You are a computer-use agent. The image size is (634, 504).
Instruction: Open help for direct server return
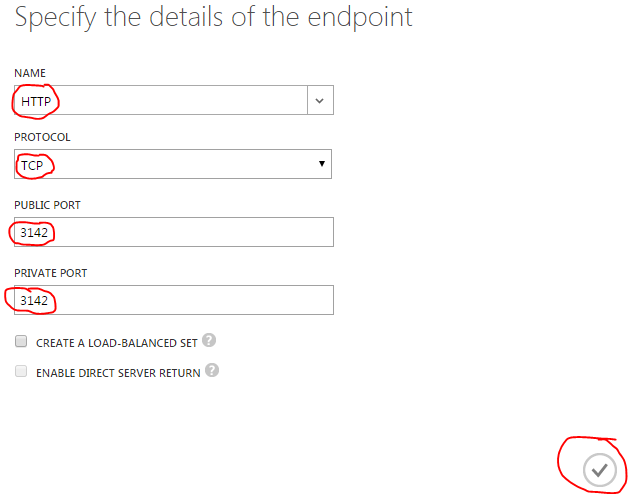(212, 370)
